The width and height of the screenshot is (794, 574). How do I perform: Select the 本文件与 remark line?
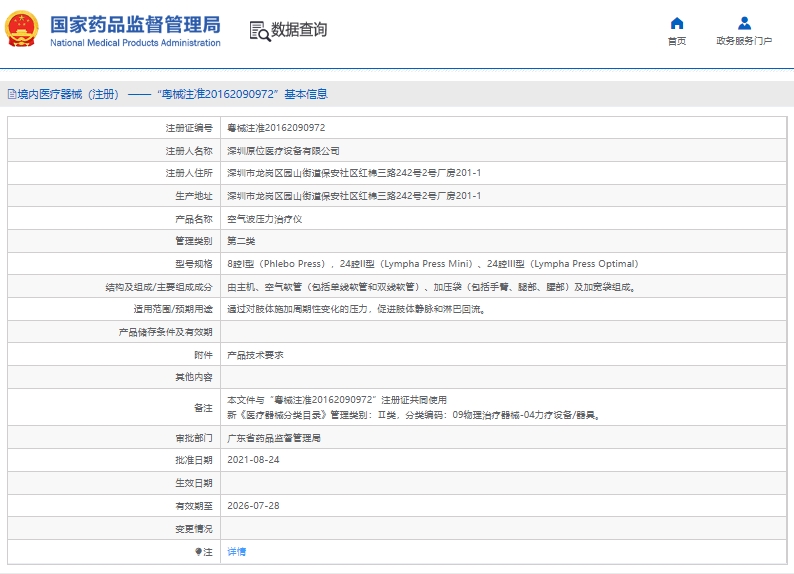point(337,400)
